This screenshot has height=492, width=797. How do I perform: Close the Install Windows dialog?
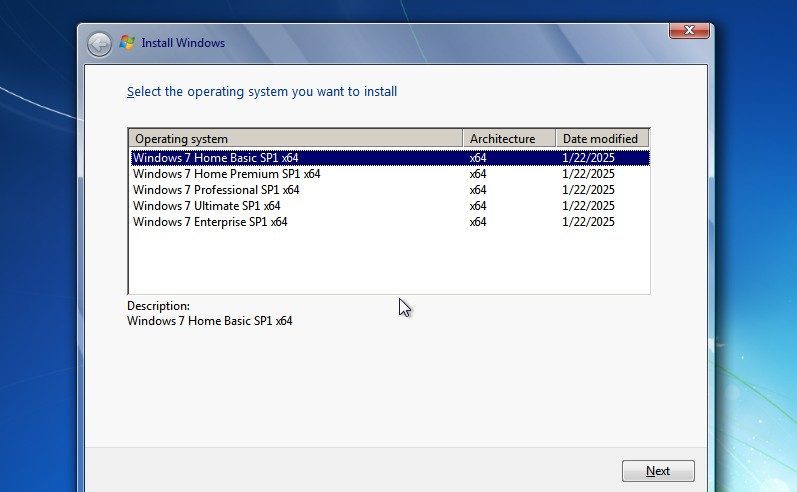(x=689, y=30)
